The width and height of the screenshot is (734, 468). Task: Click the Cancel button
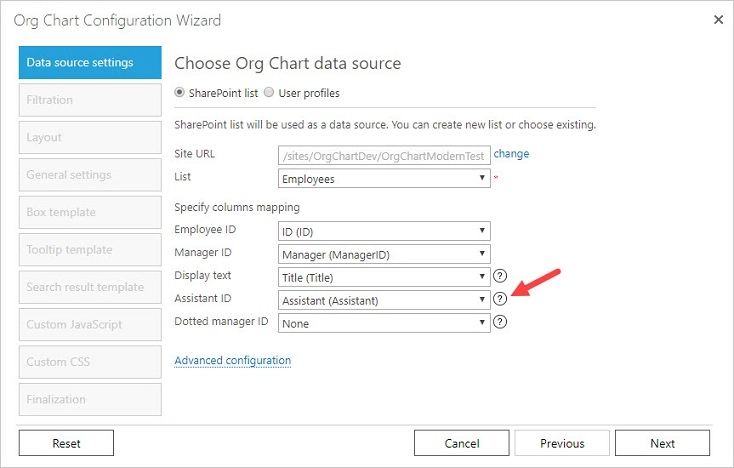coord(462,443)
